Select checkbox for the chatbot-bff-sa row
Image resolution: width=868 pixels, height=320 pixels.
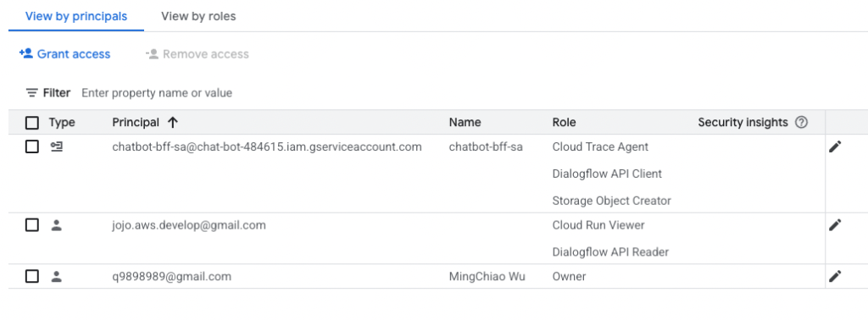33,147
